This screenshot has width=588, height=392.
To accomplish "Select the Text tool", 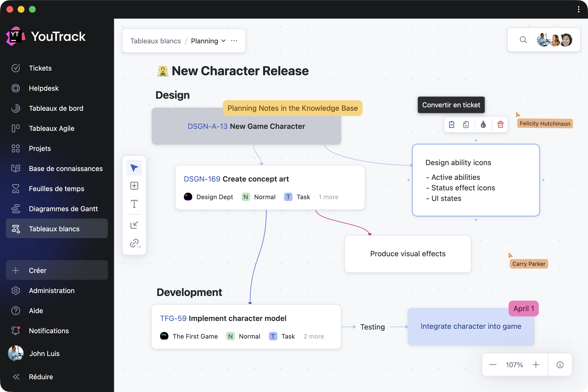I will [x=134, y=204].
